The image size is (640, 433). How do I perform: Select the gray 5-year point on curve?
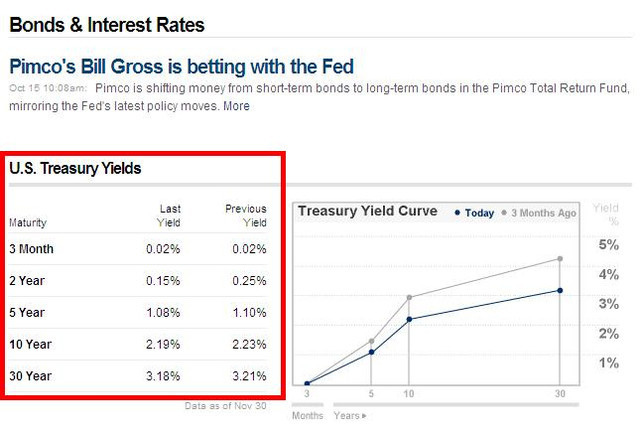coord(371,341)
